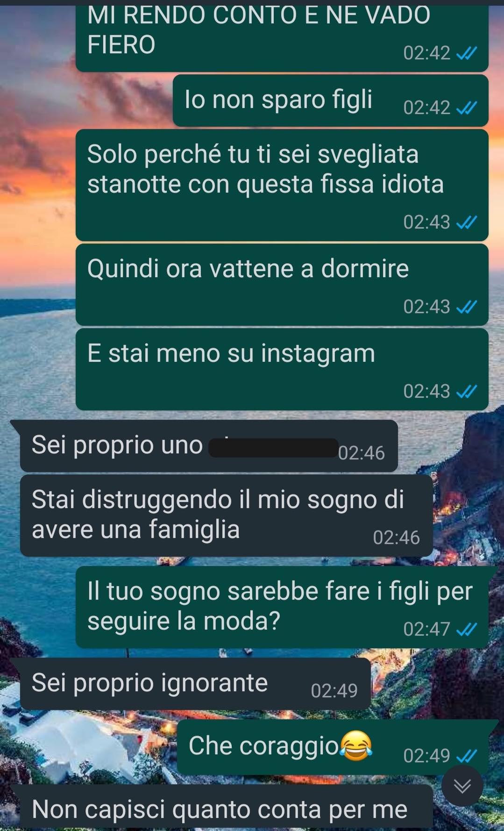
Task: Tap the blacked-out word in 'Sei proprio uno'
Action: point(273,447)
